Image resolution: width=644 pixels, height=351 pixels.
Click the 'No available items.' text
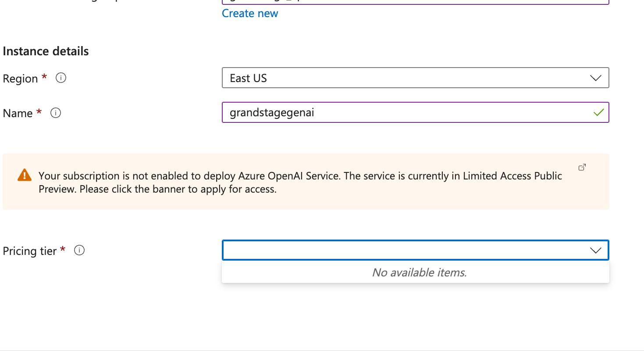(x=419, y=272)
